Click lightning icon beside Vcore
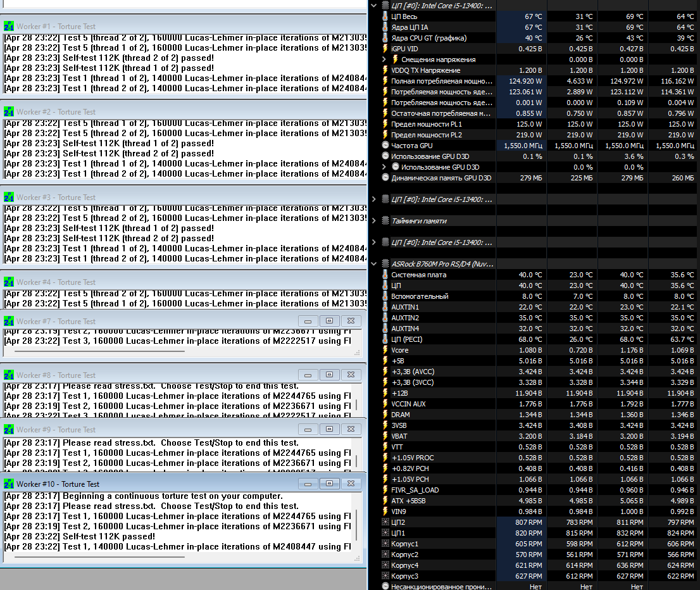The height and width of the screenshot is (590, 700). (x=385, y=350)
